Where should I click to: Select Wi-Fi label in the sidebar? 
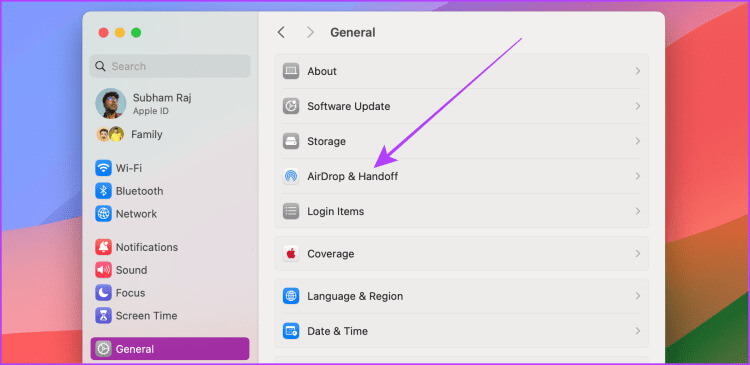coord(129,168)
